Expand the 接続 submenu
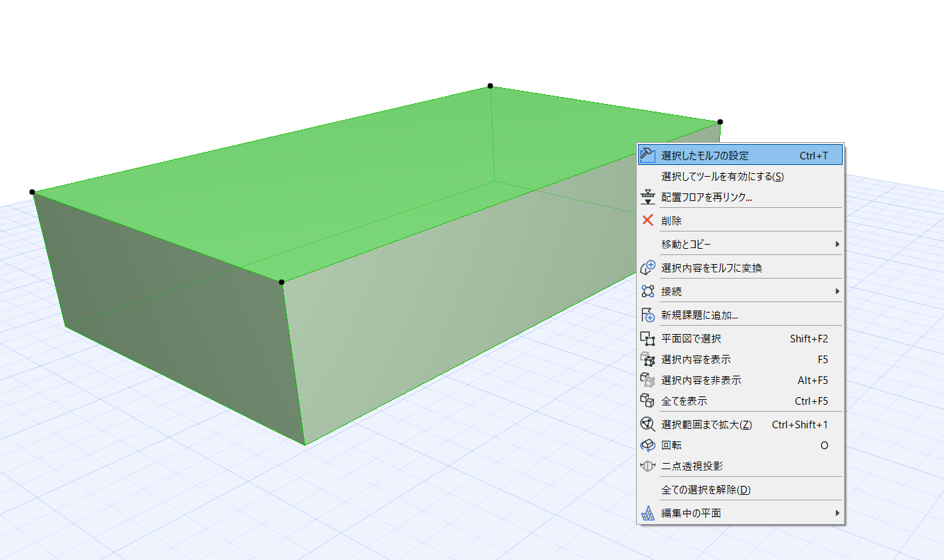 (x=741, y=291)
